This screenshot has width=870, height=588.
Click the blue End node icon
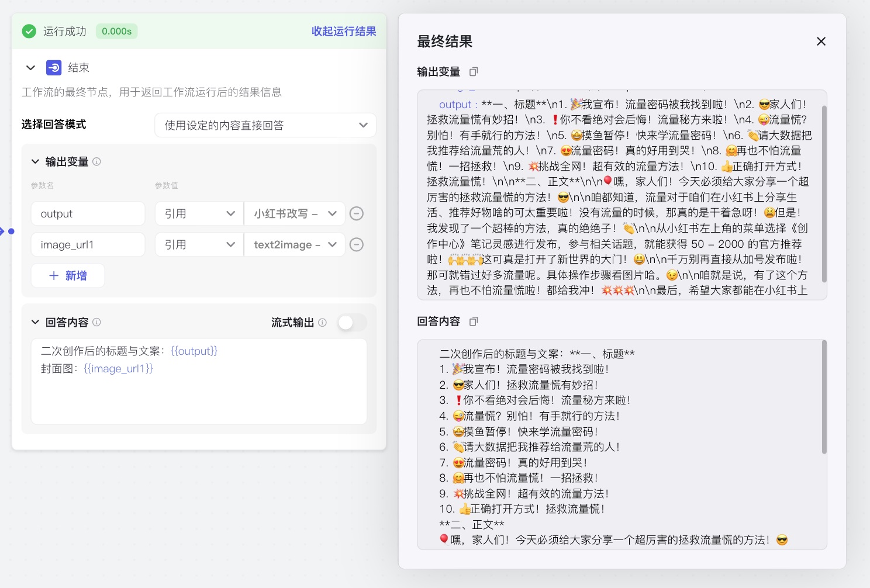(54, 68)
